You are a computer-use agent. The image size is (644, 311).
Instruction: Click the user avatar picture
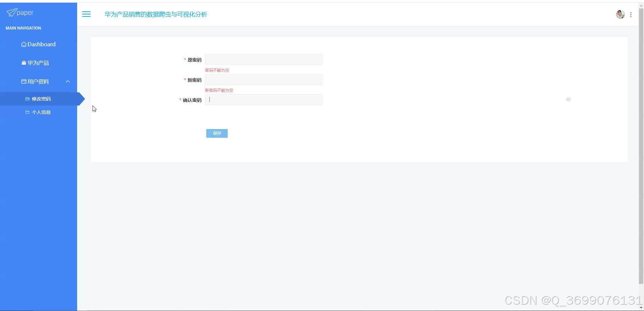point(620,14)
